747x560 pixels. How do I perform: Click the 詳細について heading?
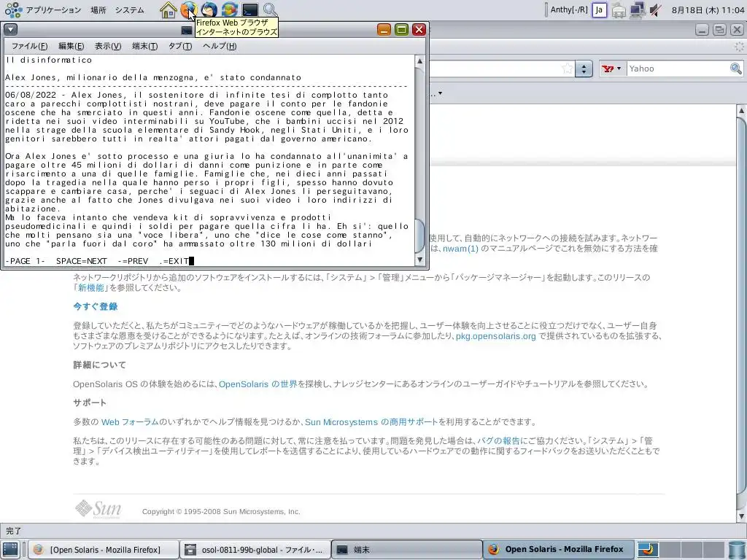pyautogui.click(x=99, y=365)
